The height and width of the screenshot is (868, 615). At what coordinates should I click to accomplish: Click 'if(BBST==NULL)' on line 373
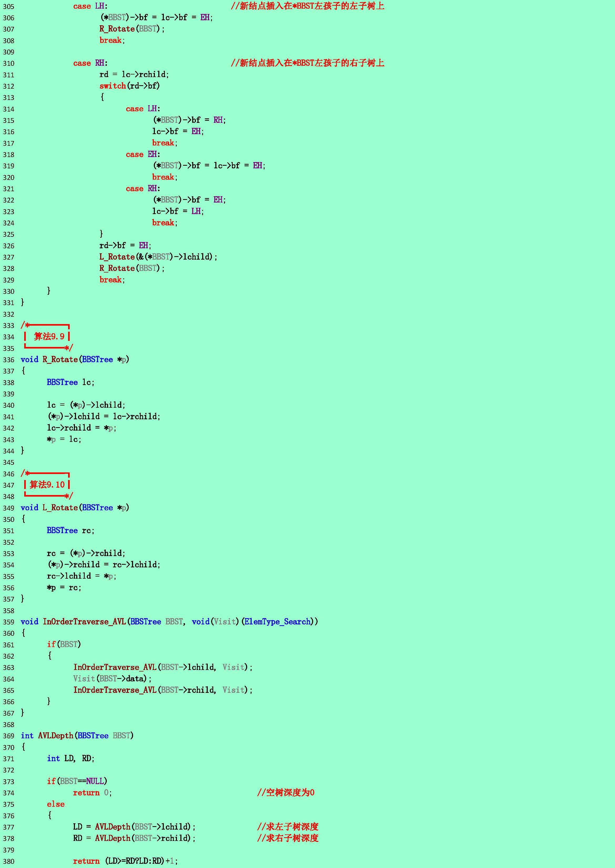click(77, 781)
